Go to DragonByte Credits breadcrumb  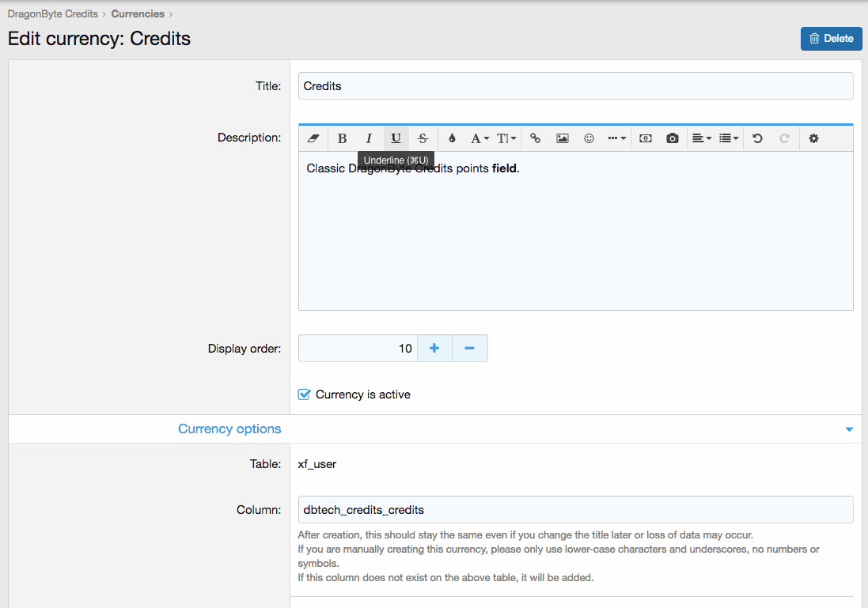(53, 13)
